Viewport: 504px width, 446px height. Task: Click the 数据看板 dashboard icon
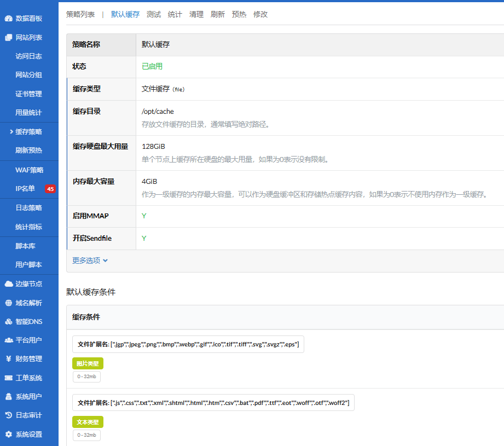point(8,19)
